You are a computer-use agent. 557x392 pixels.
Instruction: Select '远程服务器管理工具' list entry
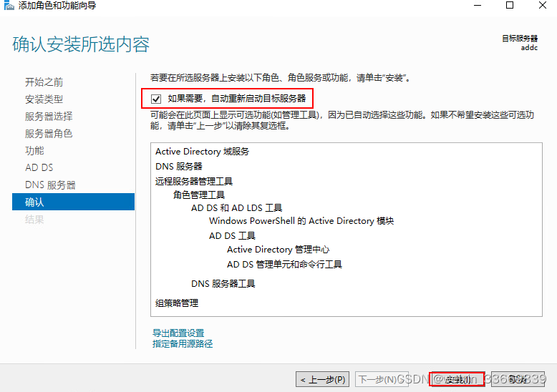(194, 182)
